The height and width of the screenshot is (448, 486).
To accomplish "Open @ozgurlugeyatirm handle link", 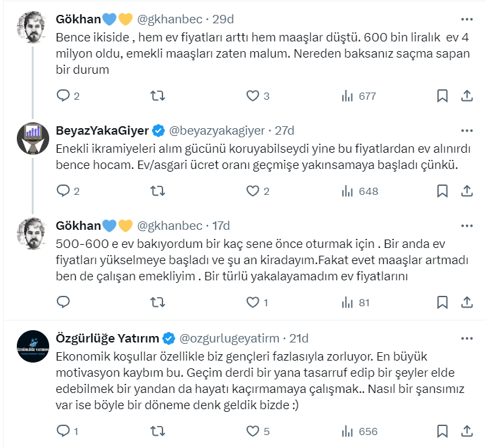I will pos(228,338).
